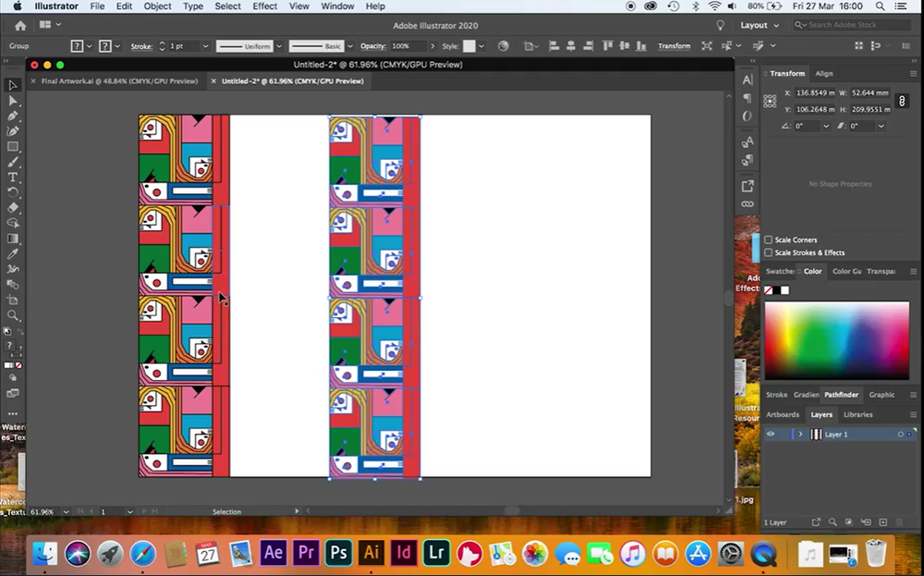Click Transform in the control bar
This screenshot has width=924, height=576.
[x=674, y=45]
